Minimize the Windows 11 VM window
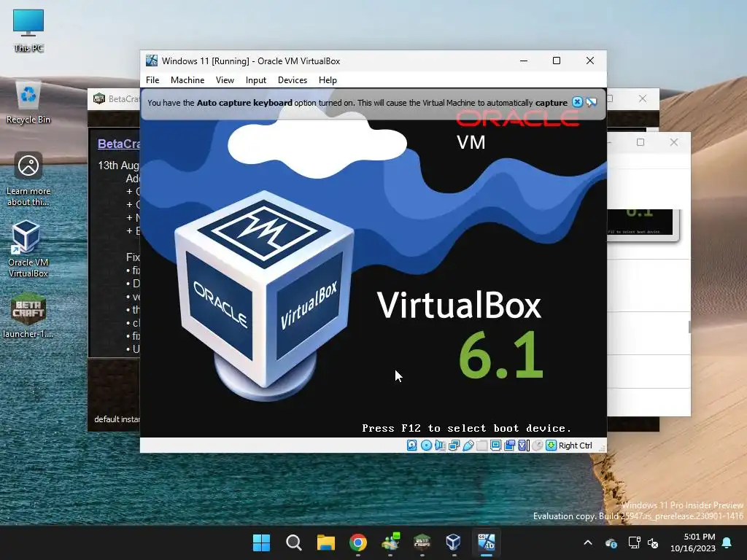The height and width of the screenshot is (560, 747). pos(524,61)
